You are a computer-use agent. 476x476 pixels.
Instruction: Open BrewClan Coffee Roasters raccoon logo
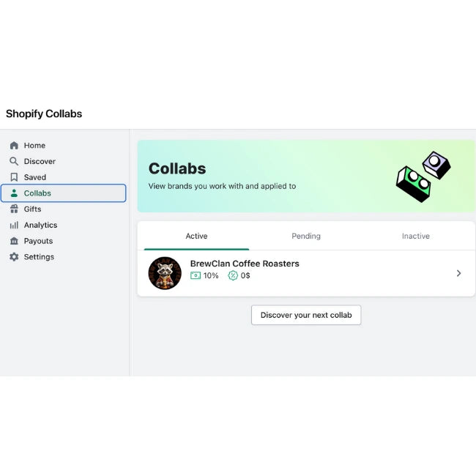click(165, 273)
